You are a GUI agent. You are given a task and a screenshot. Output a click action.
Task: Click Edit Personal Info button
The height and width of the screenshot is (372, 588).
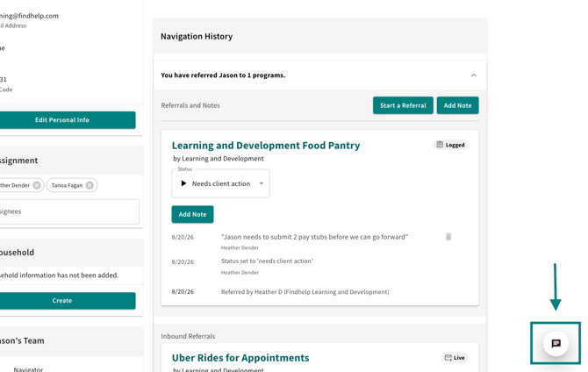[62, 120]
